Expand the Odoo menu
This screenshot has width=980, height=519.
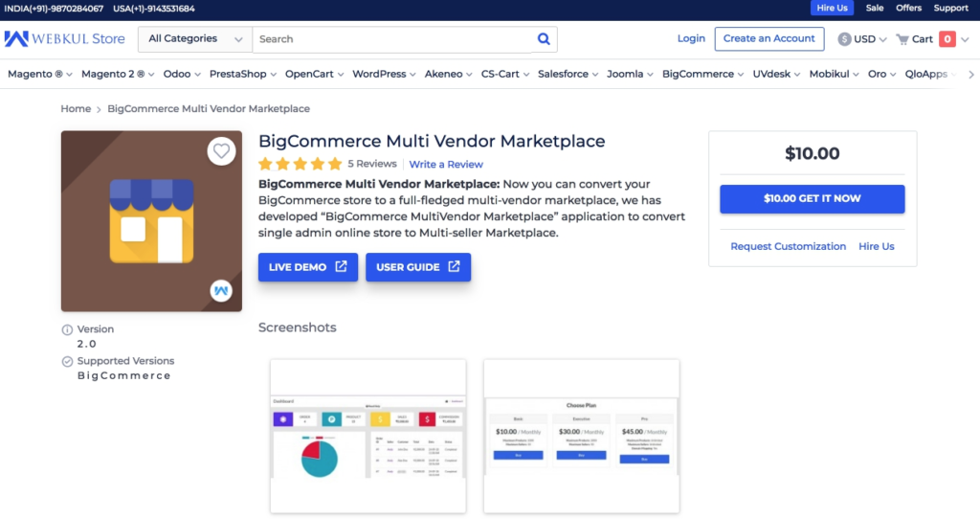tap(182, 74)
